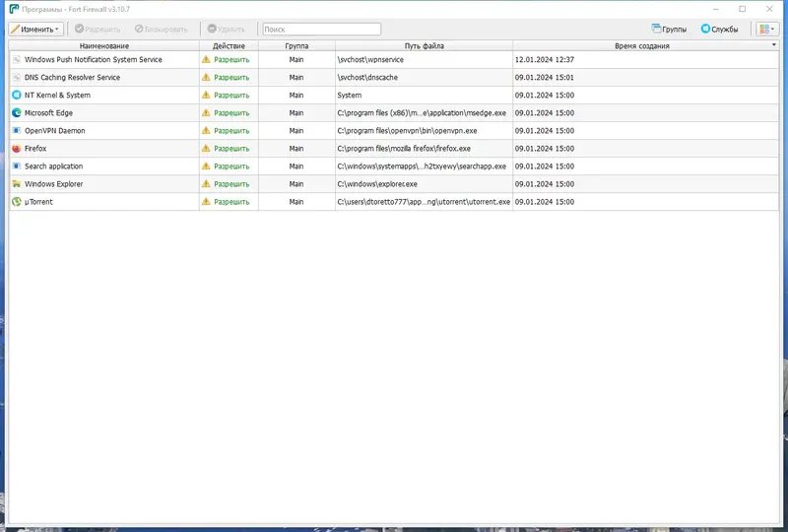Click Разрешить action in the Microsoft Edge row
Image resolution: width=788 pixels, height=532 pixels.
pos(231,112)
